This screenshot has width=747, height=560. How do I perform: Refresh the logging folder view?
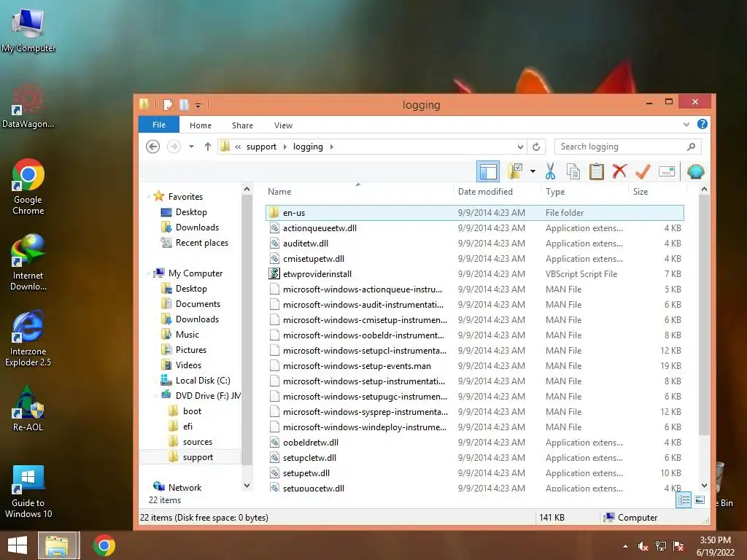[x=536, y=147]
